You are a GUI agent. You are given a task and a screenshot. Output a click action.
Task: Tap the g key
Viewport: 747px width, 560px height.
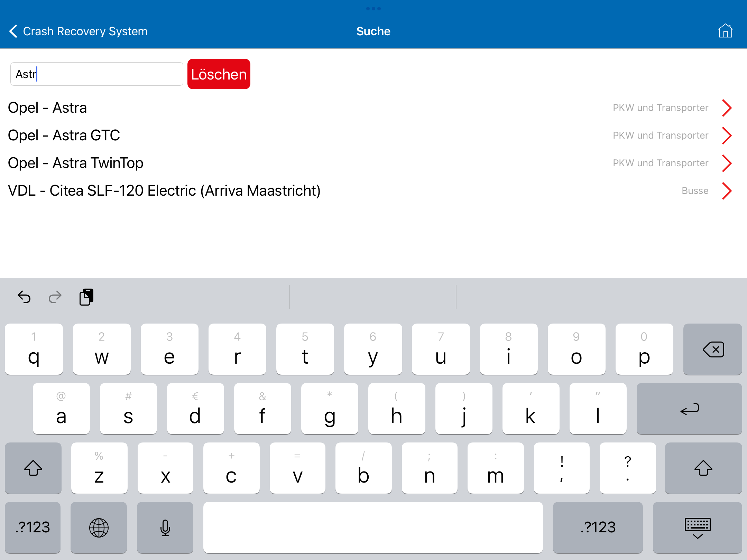pos(330,409)
